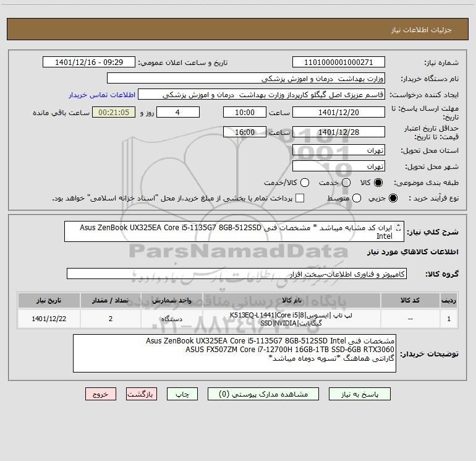Click the need number field 1101000001000271
The image size is (476, 461).
tap(339, 62)
